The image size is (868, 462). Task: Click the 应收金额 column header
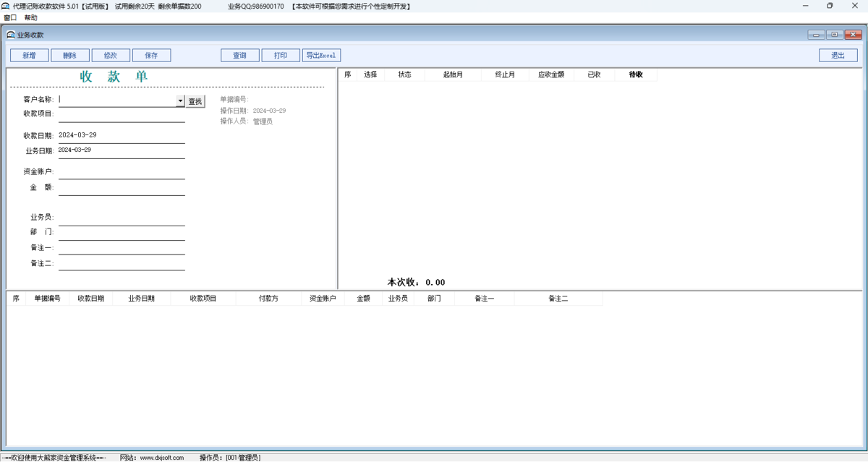(x=551, y=74)
